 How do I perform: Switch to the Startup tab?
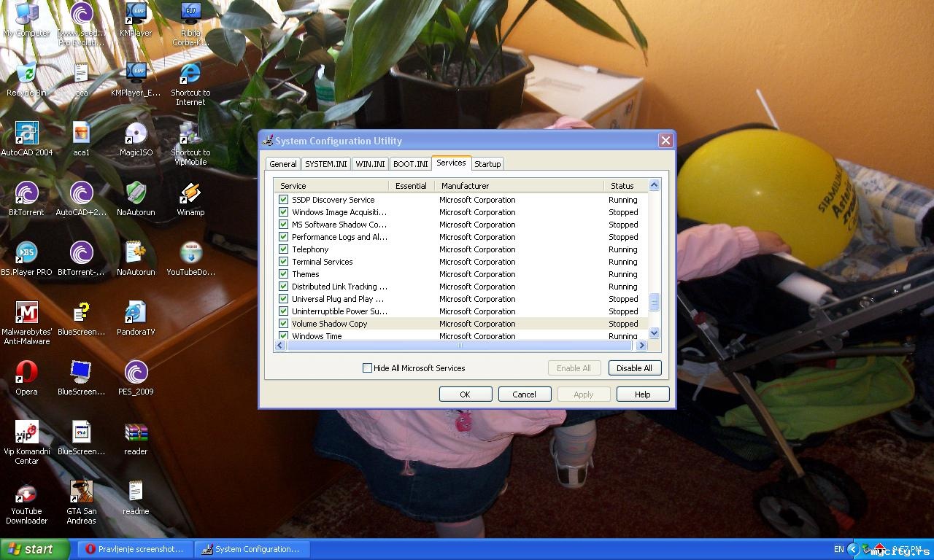[x=487, y=164]
